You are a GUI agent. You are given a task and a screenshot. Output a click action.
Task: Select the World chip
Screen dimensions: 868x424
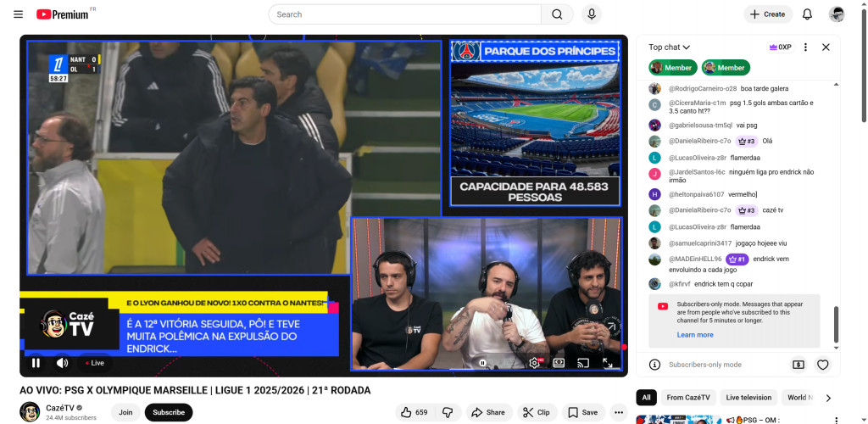click(798, 398)
